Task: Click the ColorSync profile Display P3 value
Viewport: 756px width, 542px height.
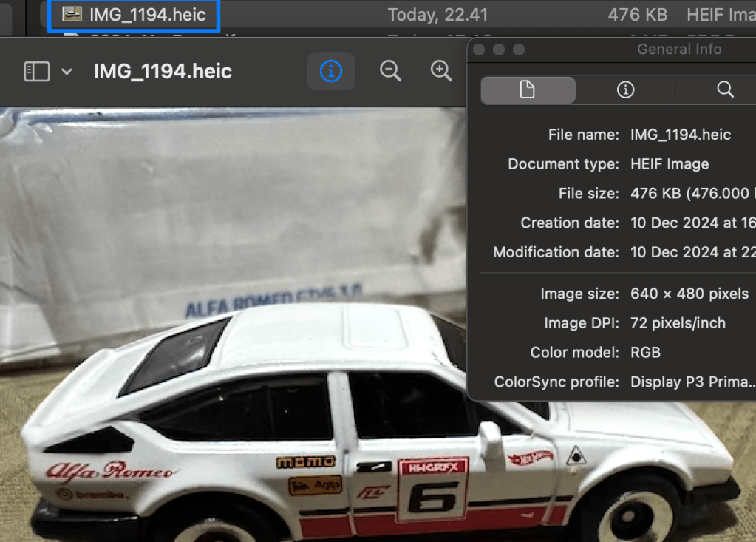Action: pyautogui.click(x=692, y=382)
